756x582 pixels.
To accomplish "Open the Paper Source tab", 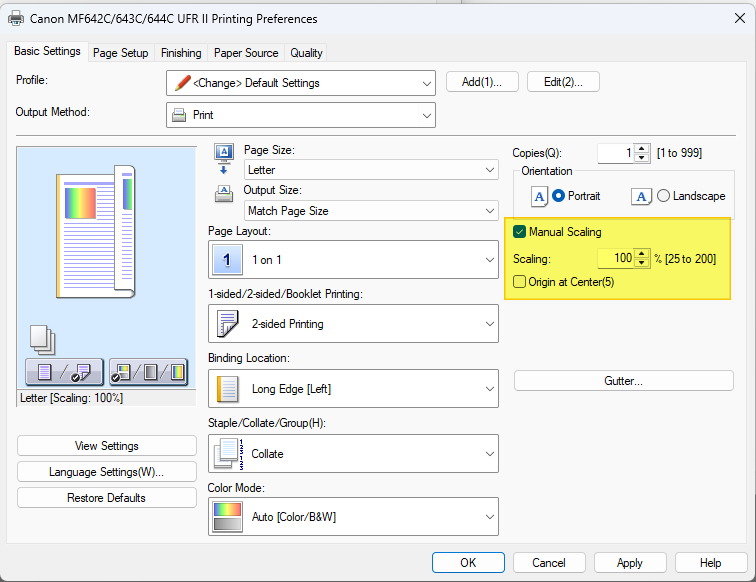I will pos(246,53).
